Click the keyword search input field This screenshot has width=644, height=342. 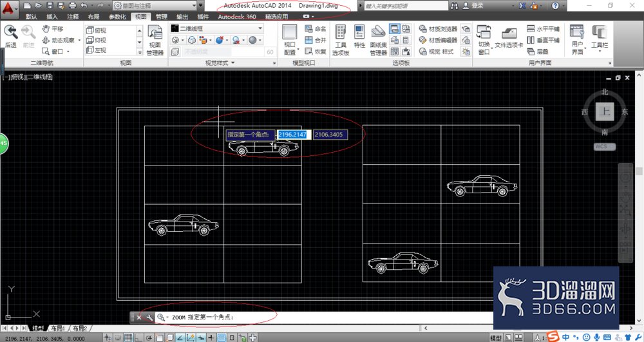[406, 6]
